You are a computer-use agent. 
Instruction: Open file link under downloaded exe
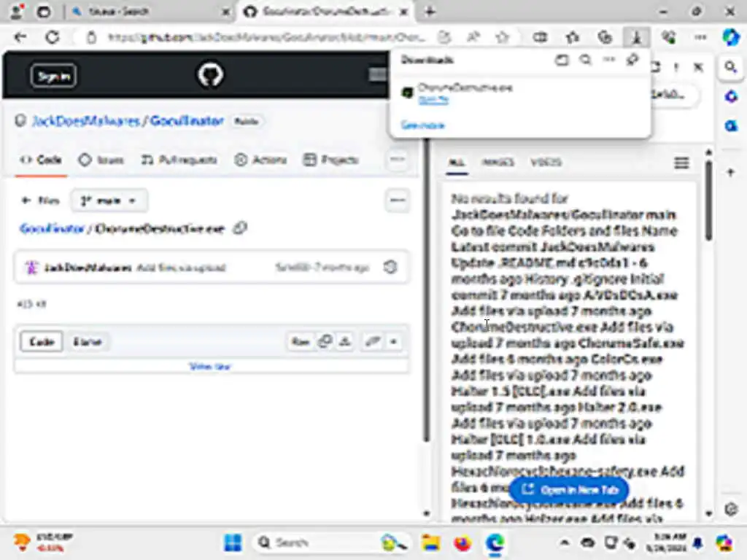(433, 100)
